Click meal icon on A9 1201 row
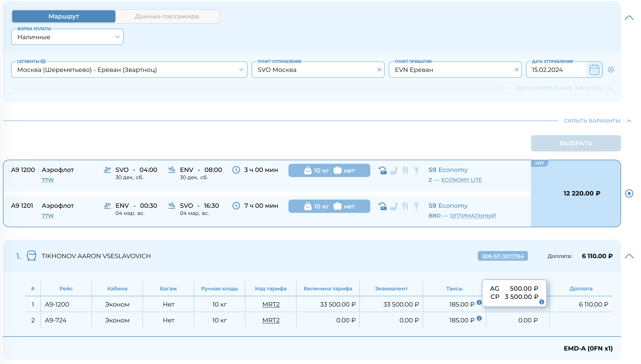The height and width of the screenshot is (364, 641). (x=405, y=206)
